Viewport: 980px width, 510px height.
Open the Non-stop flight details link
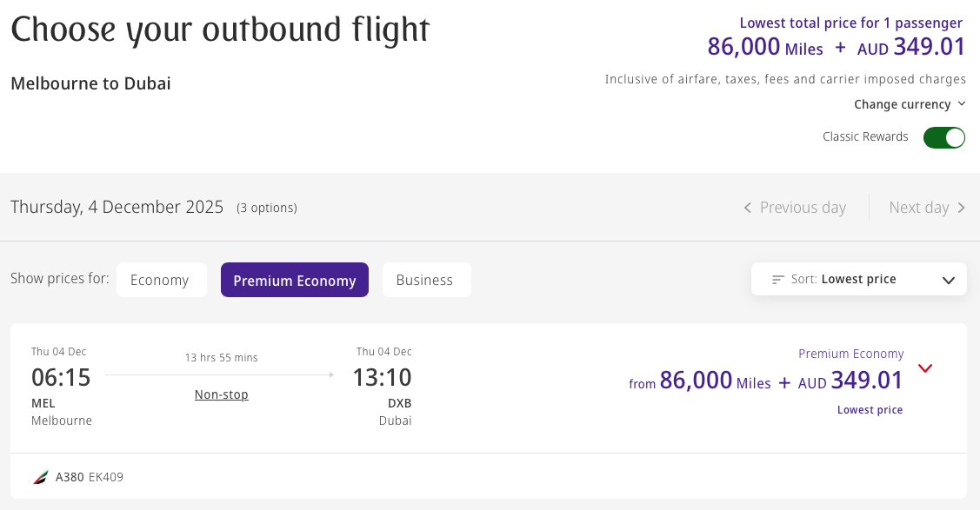click(x=221, y=394)
